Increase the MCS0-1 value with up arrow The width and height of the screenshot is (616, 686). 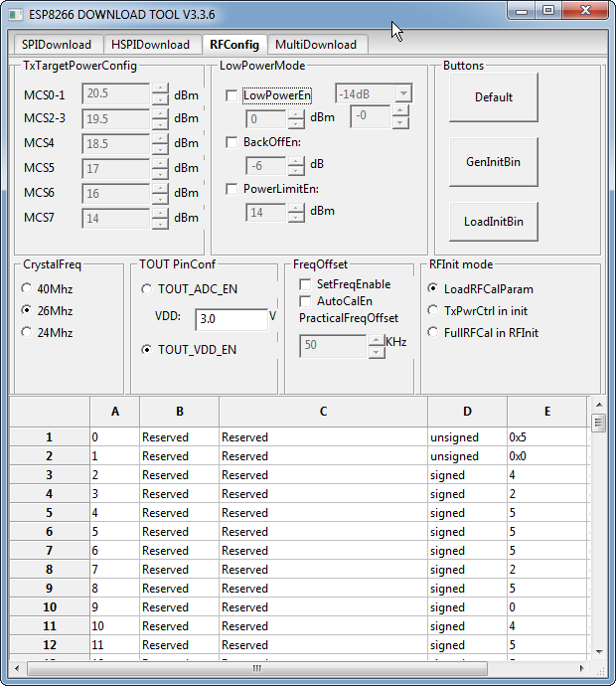click(160, 87)
